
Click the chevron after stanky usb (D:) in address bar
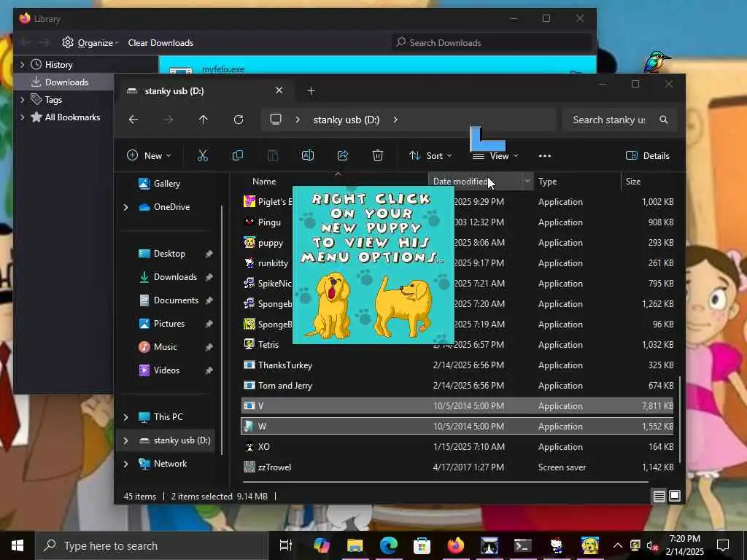(x=395, y=120)
